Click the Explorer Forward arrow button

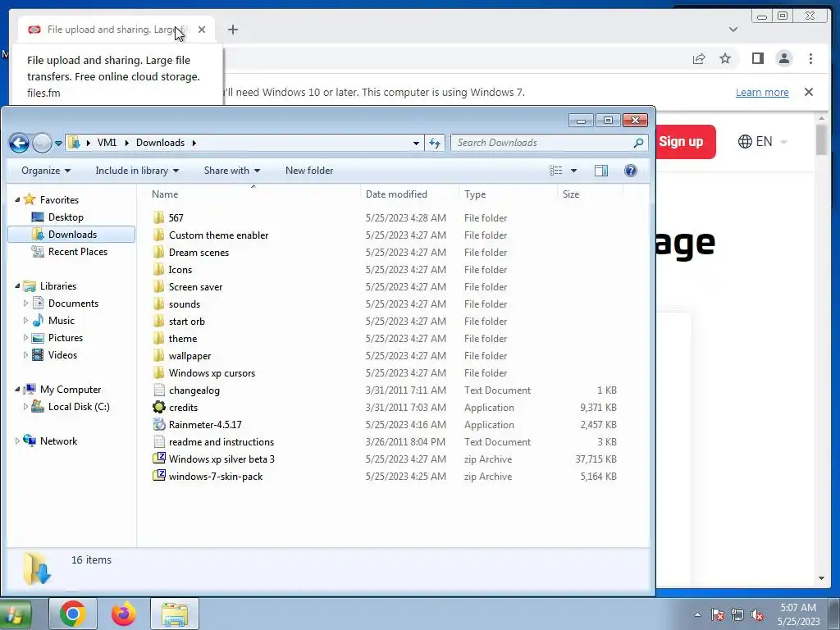click(42, 143)
